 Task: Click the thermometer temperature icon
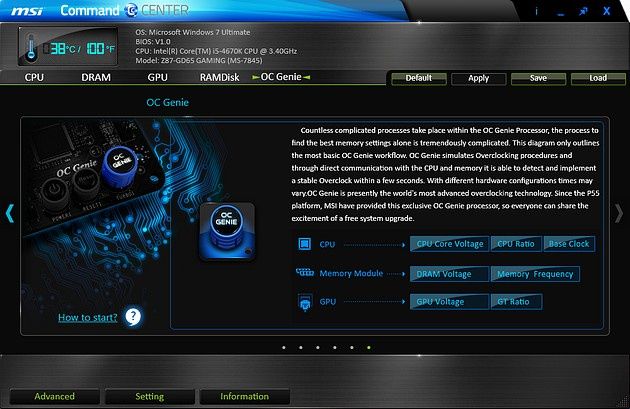[31, 48]
